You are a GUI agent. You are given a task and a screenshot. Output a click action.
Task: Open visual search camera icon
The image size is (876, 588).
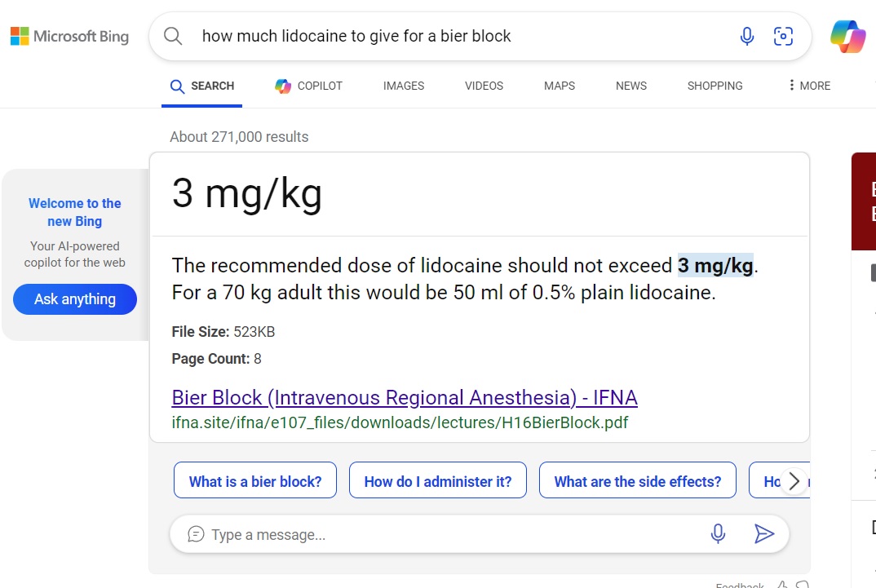pyautogui.click(x=783, y=36)
